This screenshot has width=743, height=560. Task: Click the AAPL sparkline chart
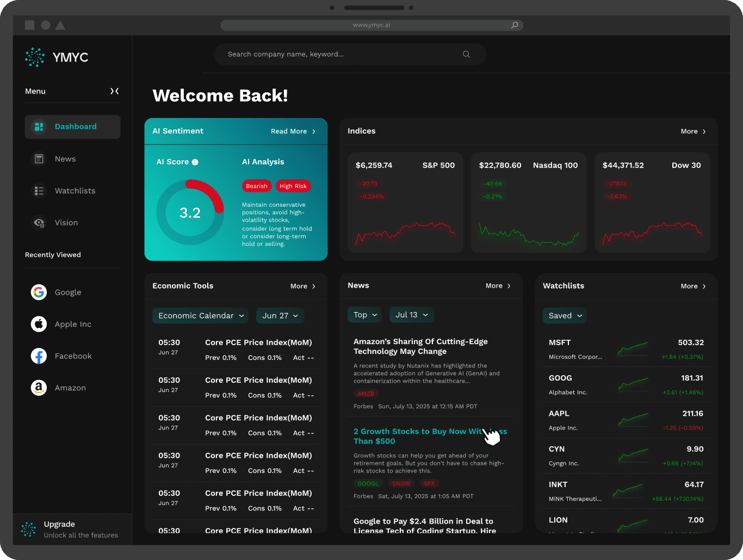[x=633, y=419]
